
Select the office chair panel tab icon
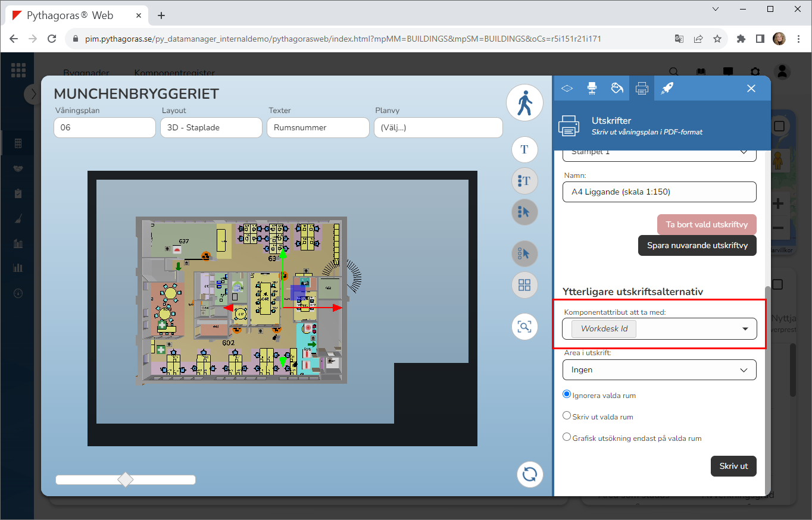pos(592,88)
